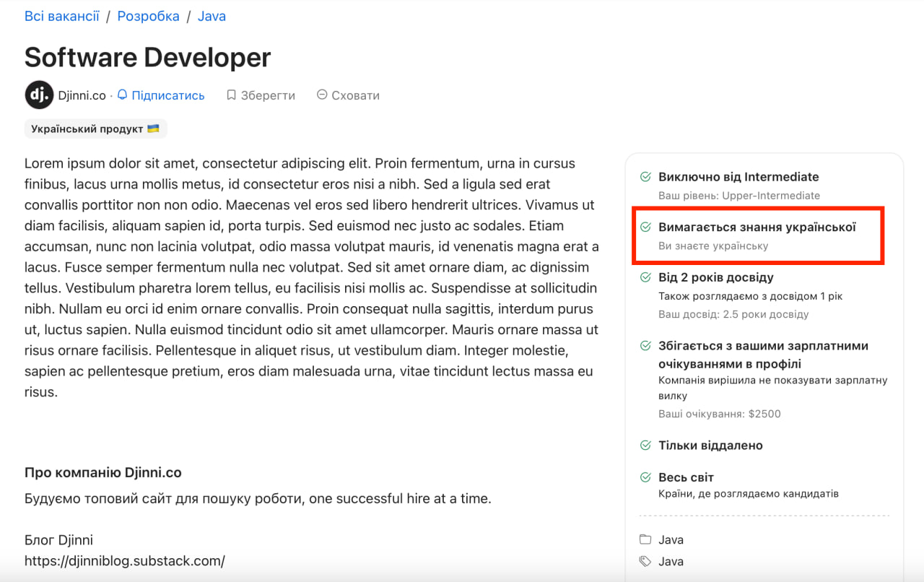
Task: Select the 'Java' keyword next to tag icon
Action: (671, 561)
